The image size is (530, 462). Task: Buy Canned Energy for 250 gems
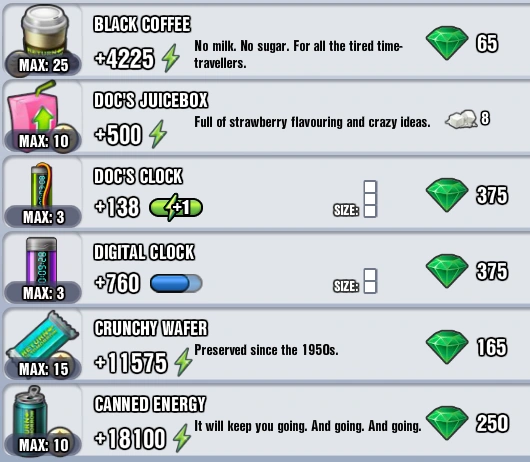click(467, 423)
